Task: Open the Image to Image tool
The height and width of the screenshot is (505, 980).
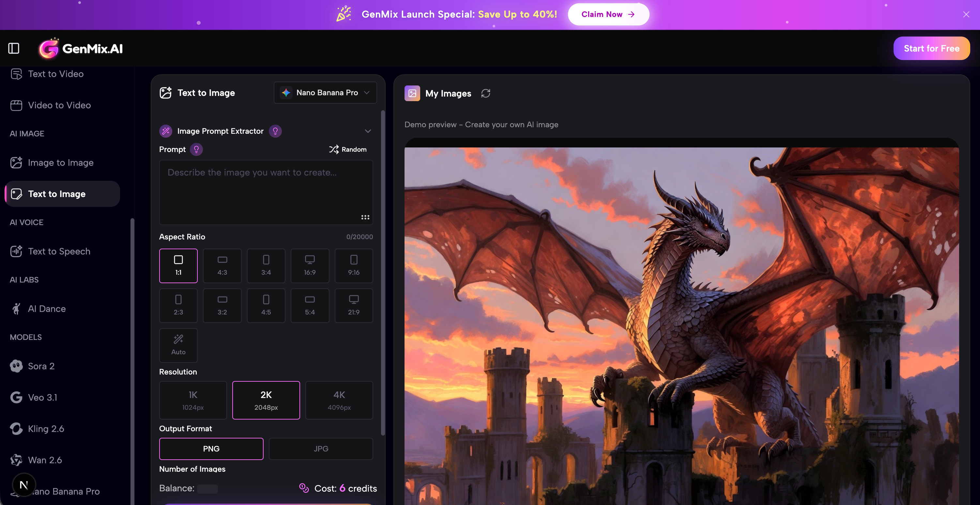Action: tap(60, 162)
